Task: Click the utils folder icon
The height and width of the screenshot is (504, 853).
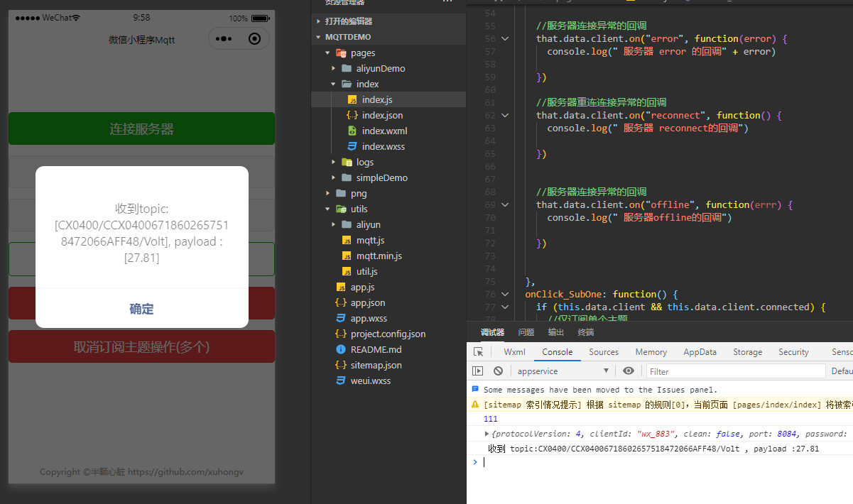Action: coord(341,209)
